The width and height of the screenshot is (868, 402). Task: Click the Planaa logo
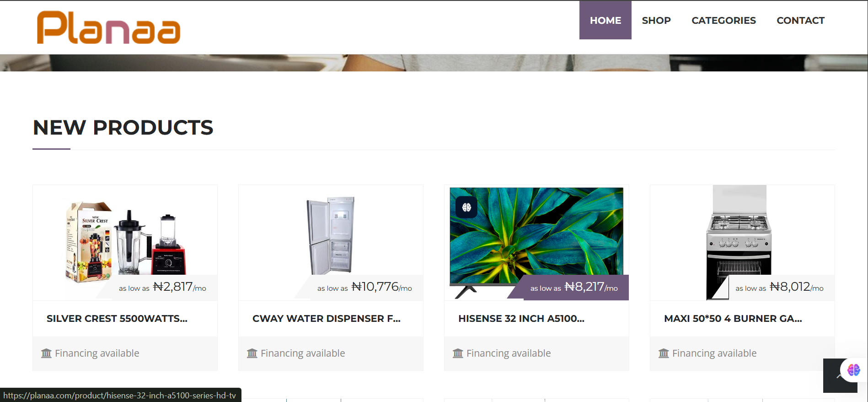coord(108,27)
